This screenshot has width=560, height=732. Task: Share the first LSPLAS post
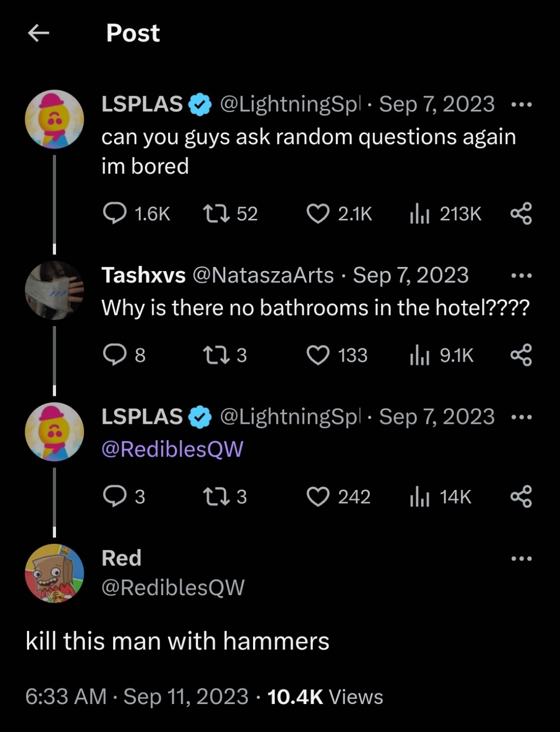[521, 214]
